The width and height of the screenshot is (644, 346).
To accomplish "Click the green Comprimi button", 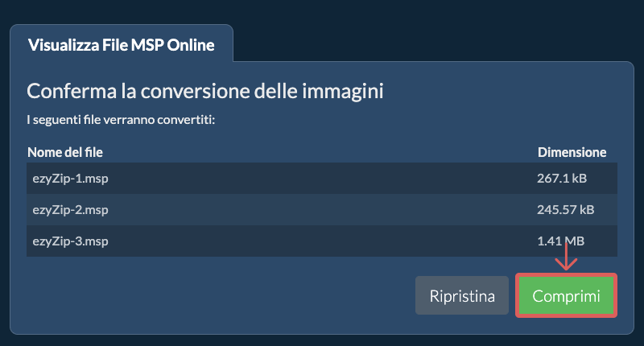I will tap(567, 295).
